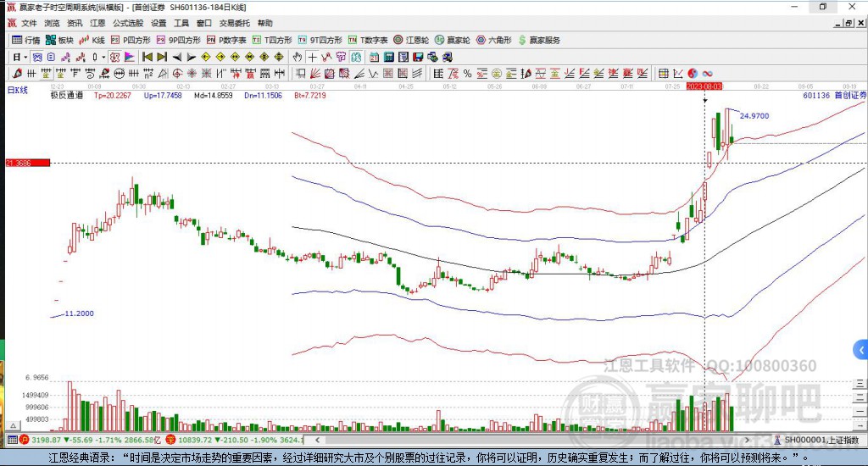Open 赢家服务 dollar-sign service link

(x=539, y=40)
